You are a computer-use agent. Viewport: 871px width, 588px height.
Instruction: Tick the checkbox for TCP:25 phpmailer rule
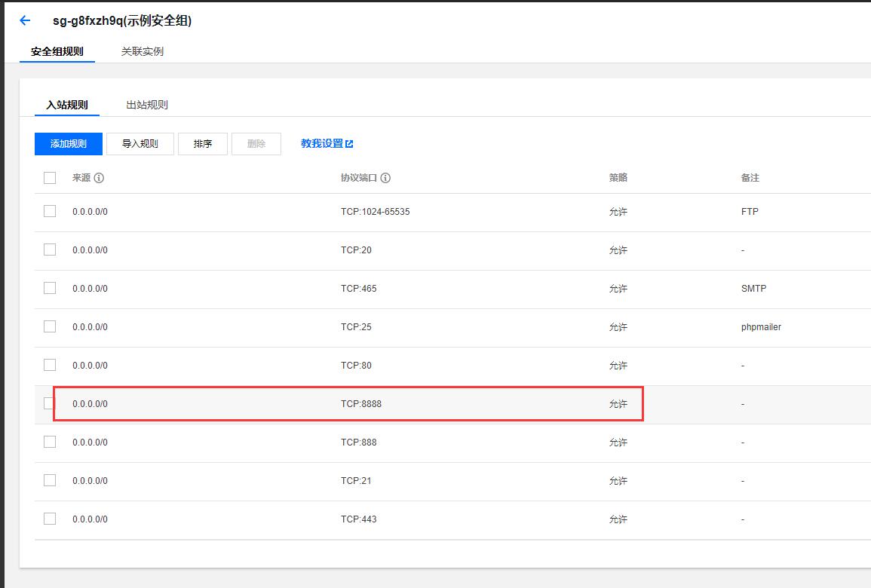pyautogui.click(x=50, y=326)
